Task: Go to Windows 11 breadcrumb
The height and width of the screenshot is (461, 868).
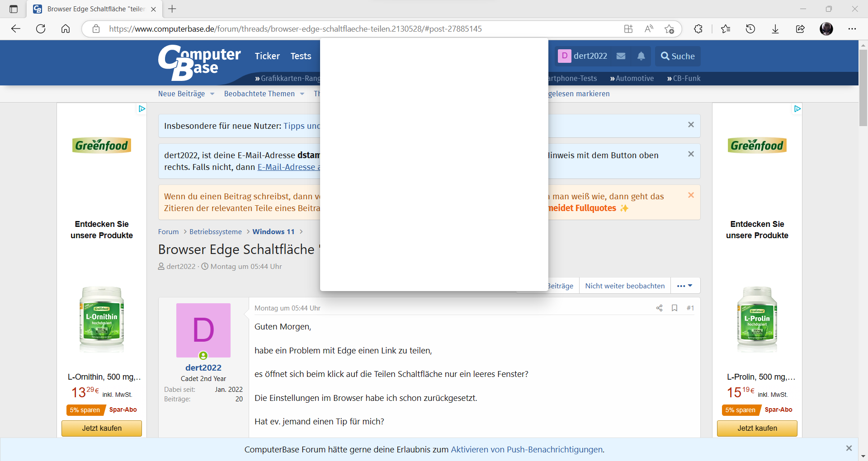Action: (274, 232)
